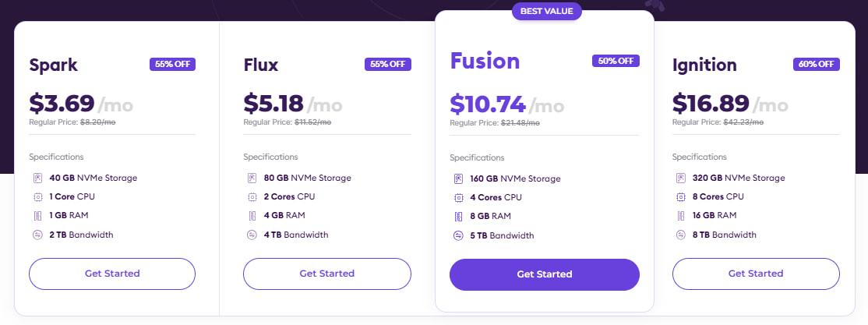Click Get Started for the Flux plan
Screen dimensions: 868x325
click(326, 274)
